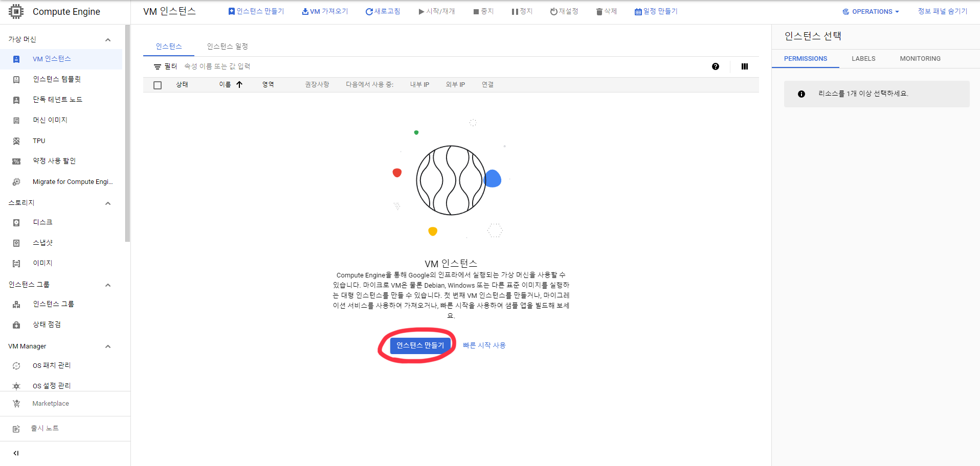Open the Marketplace link
The width and height of the screenshot is (980, 466).
coord(51,404)
